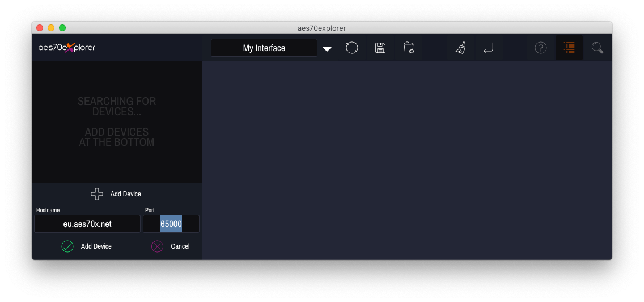Click the delete interface trash icon
The image size is (644, 302).
pyautogui.click(x=409, y=48)
